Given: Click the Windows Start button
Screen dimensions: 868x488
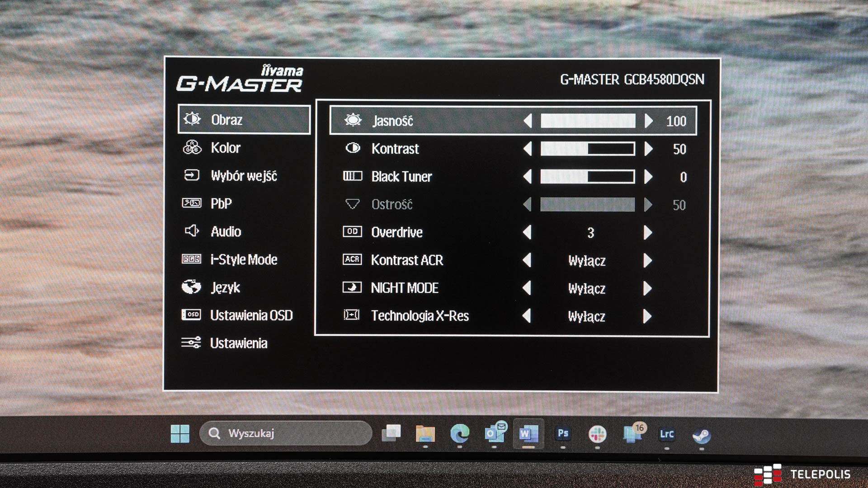Looking at the screenshot, I should point(180,434).
